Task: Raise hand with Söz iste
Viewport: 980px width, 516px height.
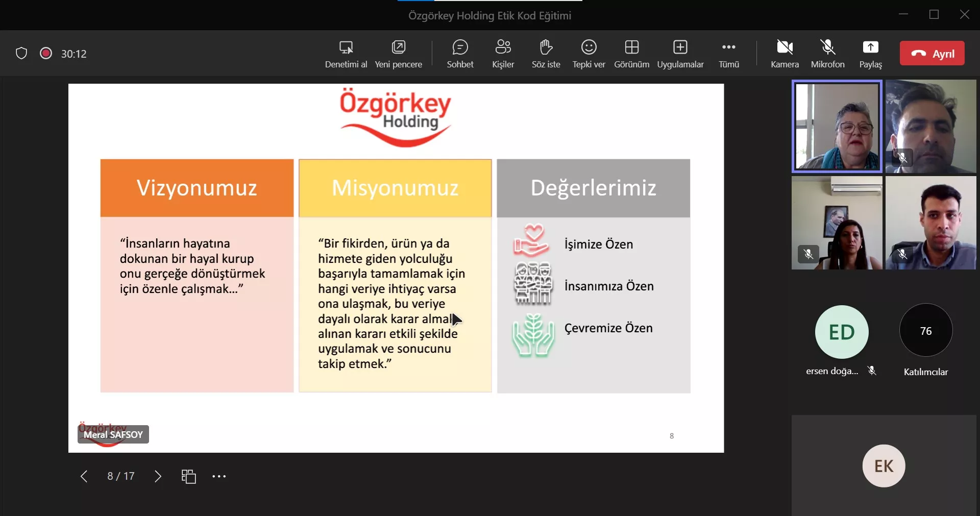Action: [546, 54]
